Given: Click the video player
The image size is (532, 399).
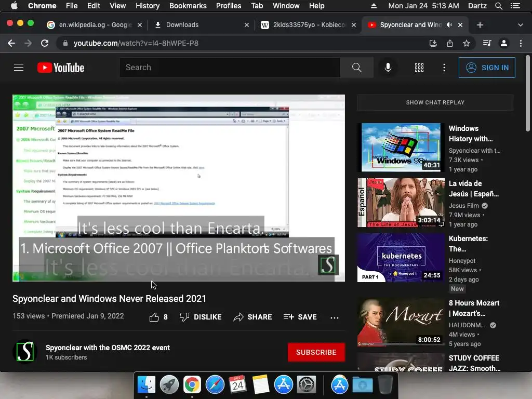Looking at the screenshot, I should click(179, 188).
